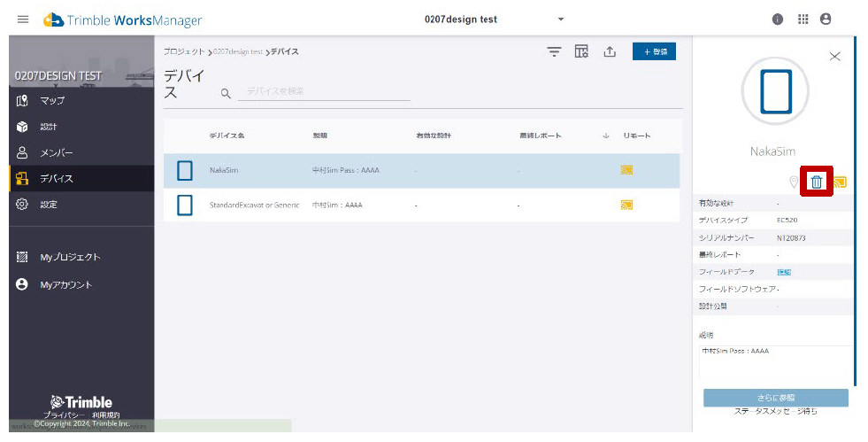Open the user account icon in header
The height and width of the screenshot is (442, 868).
coord(826,19)
